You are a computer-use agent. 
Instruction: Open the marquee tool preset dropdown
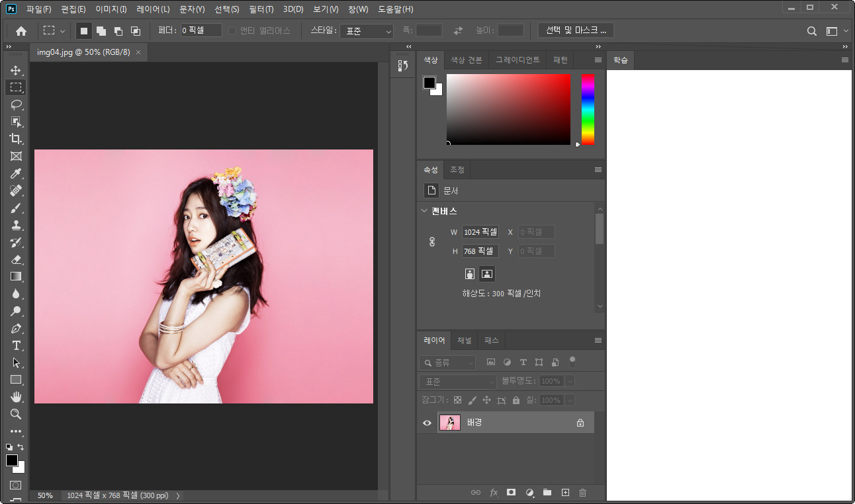tap(54, 30)
